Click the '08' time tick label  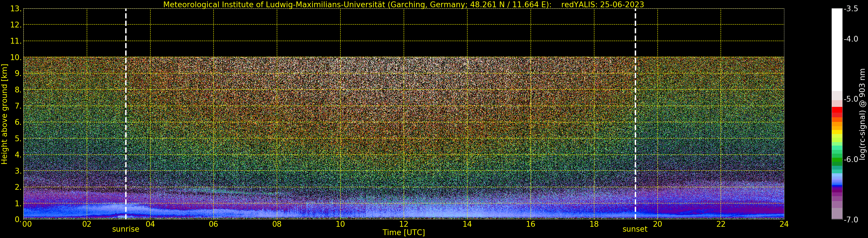277,224
